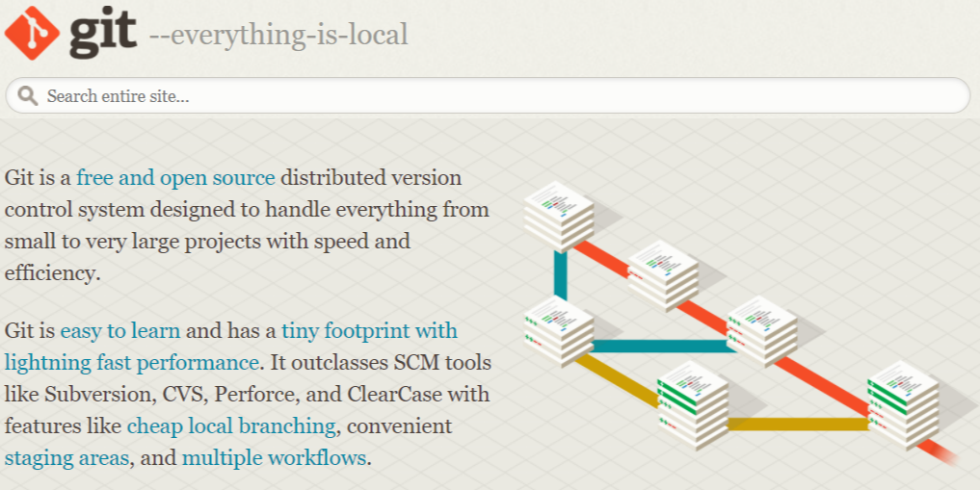Open the 'cheap local branching' link
This screenshot has width=980, height=490.
click(x=232, y=426)
